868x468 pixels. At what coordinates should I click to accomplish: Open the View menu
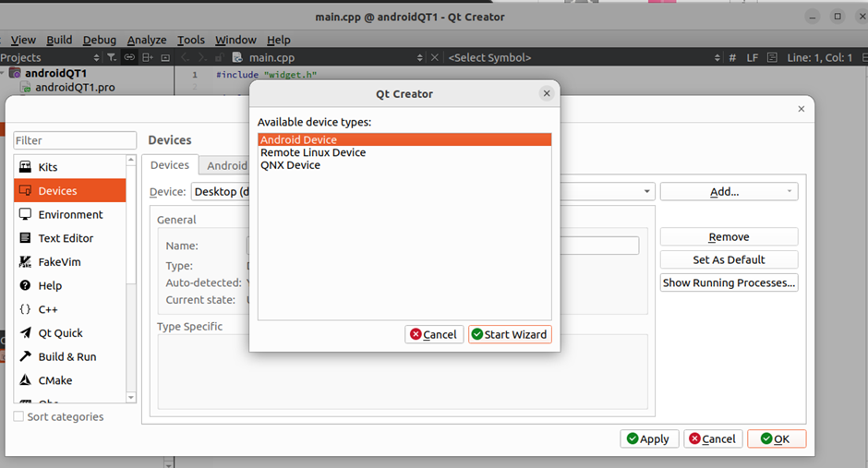coord(23,40)
